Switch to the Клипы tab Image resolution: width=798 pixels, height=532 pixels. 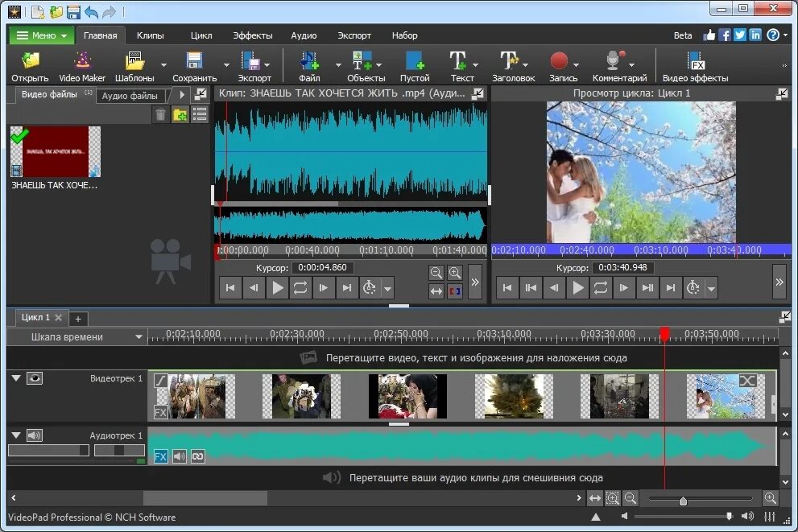coord(150,35)
